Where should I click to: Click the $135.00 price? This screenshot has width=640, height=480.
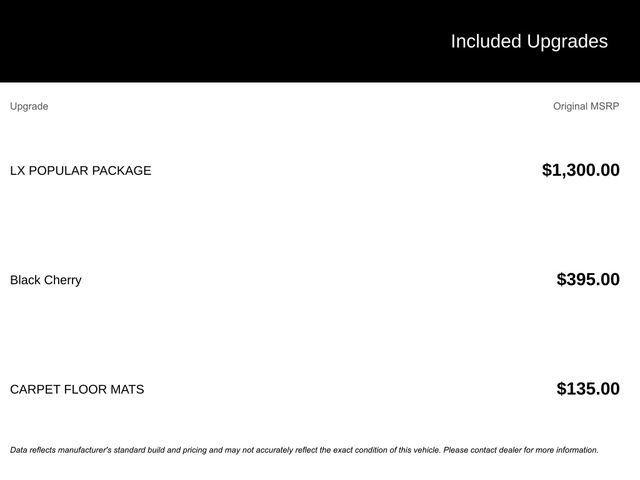tap(588, 389)
